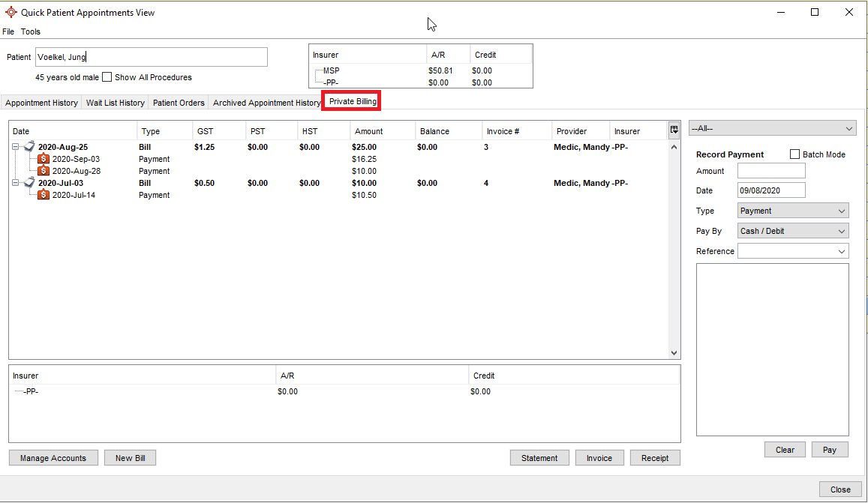Switch to the Wait List History tab
Screen dimensions: 868x503
pos(115,103)
